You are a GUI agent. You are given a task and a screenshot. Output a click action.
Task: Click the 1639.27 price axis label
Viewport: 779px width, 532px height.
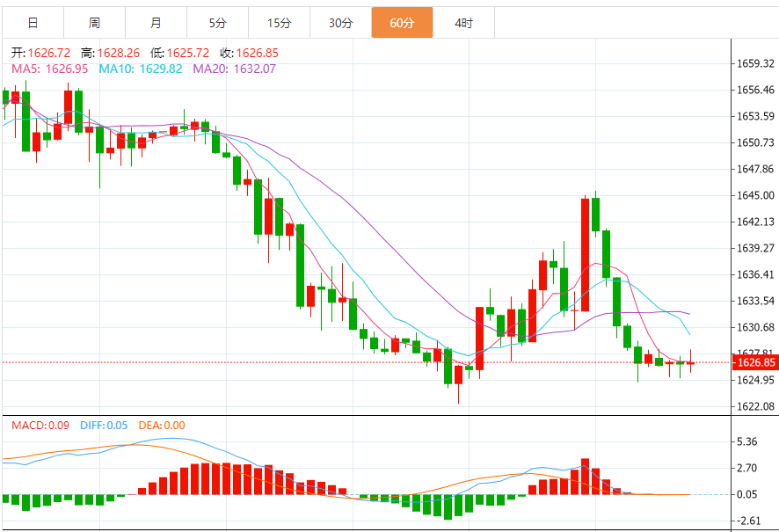tap(755, 248)
